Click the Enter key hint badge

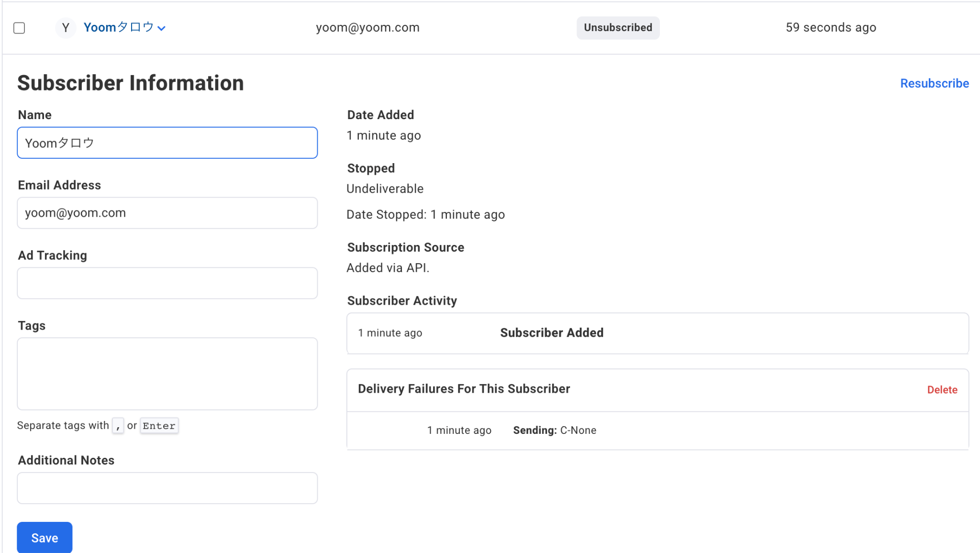click(x=159, y=426)
